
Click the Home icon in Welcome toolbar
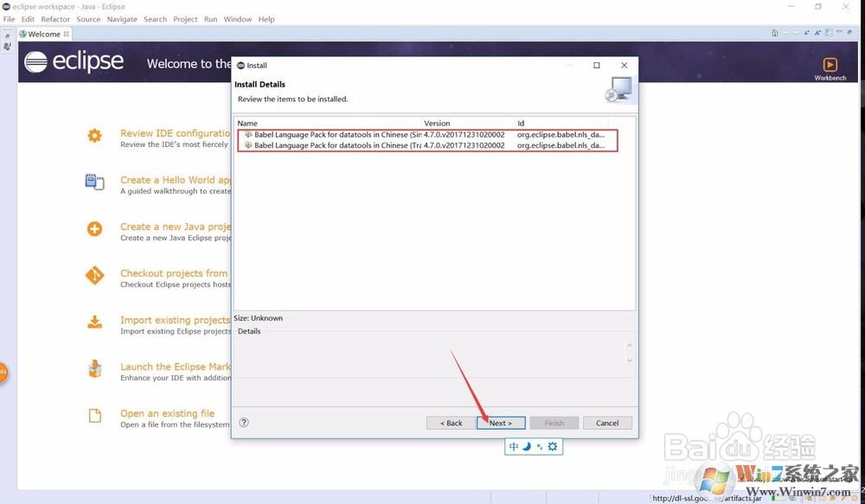[774, 33]
